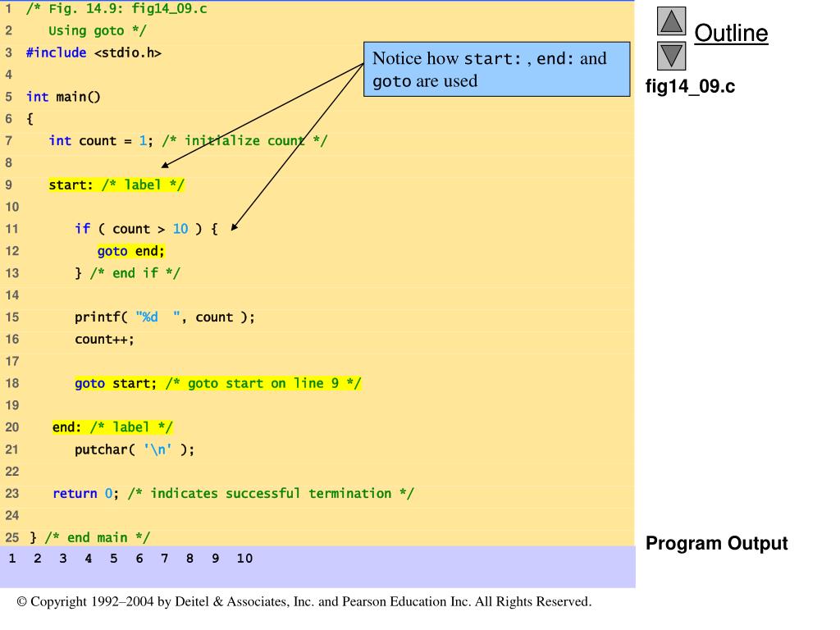This screenshot has height=630, width=840.
Task: Click the copyright notice text
Action: tap(304, 601)
